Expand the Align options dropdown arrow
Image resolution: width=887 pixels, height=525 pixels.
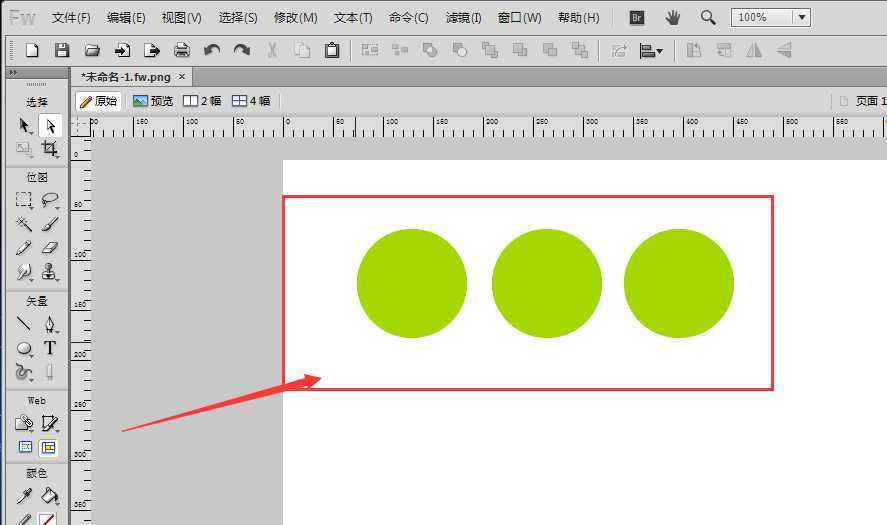coord(659,52)
